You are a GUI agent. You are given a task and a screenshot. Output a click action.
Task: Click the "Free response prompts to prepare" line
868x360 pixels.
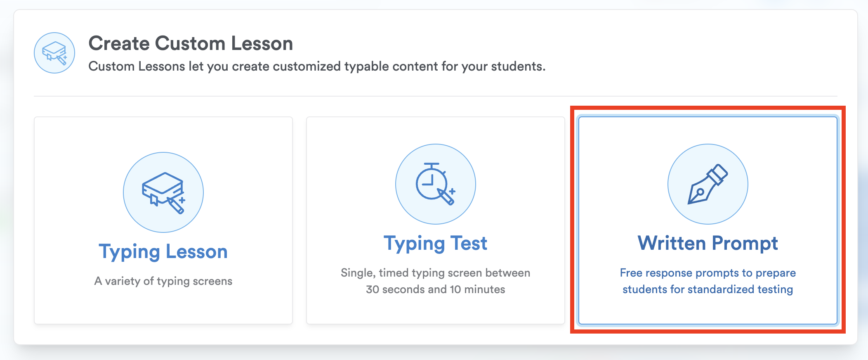(708, 273)
